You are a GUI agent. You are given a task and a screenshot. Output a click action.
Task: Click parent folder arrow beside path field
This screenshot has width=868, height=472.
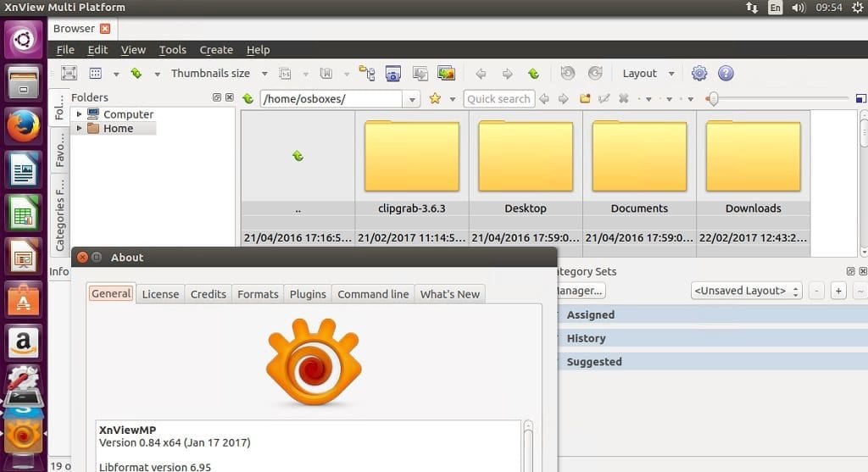pos(248,98)
